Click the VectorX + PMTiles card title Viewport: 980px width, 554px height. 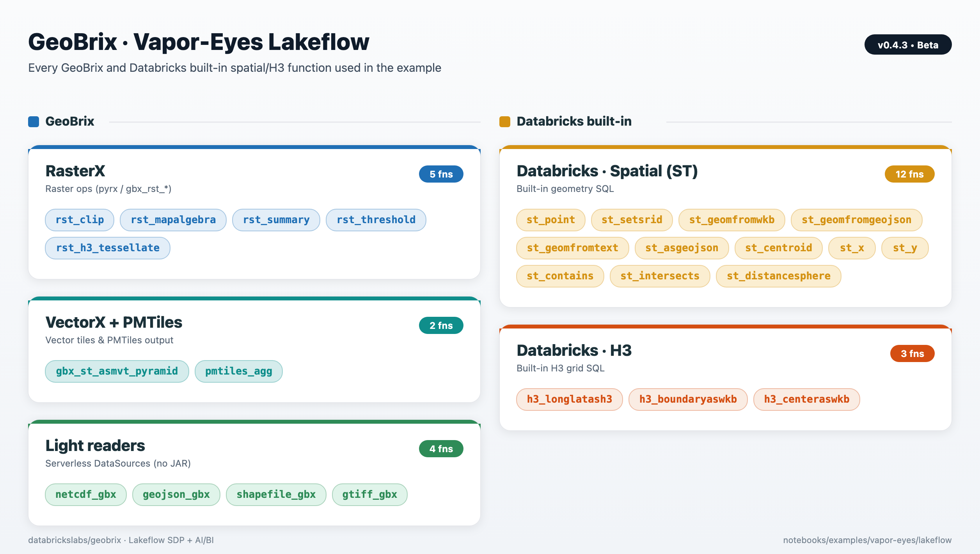[x=114, y=323]
